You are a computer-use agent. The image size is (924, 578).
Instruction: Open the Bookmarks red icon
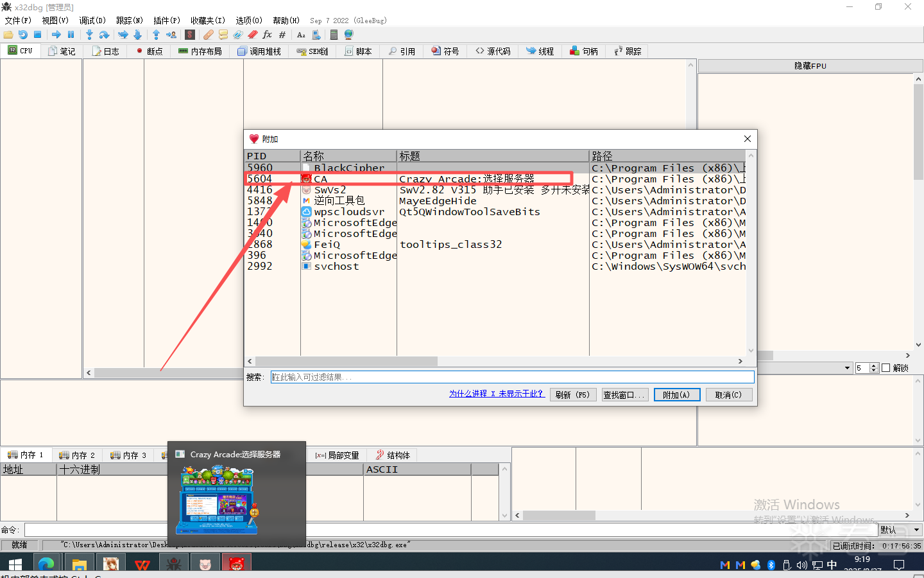[x=253, y=35]
